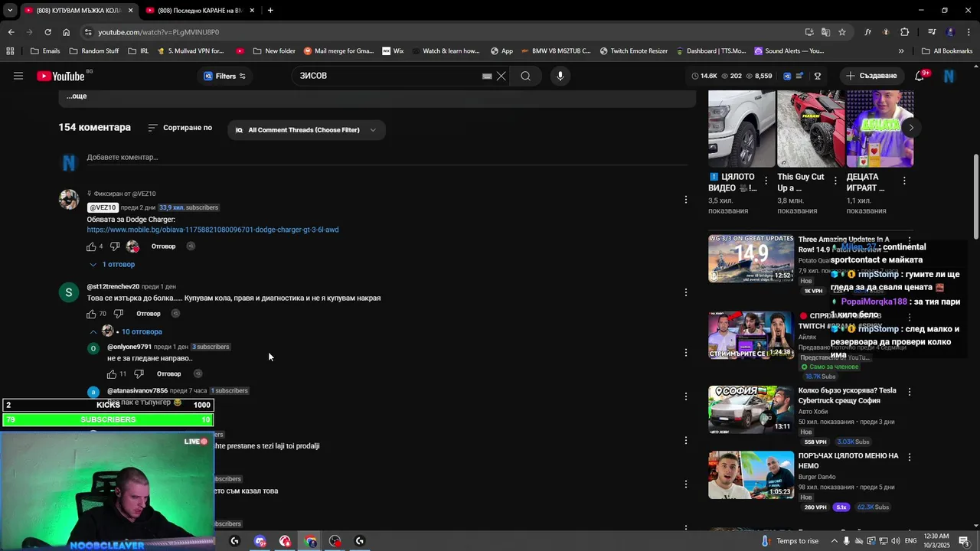Clear the search box with the X icon
Screen dimensions: 980x551
pos(501,76)
